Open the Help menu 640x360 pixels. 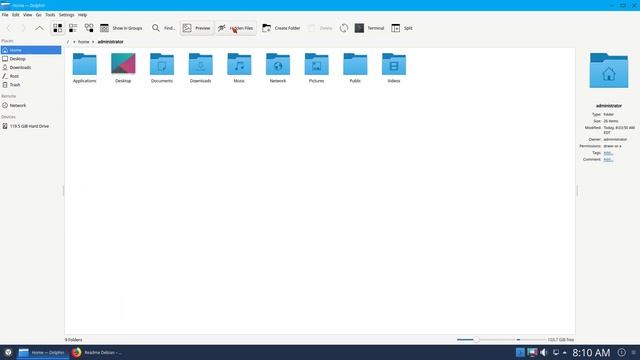[82, 15]
